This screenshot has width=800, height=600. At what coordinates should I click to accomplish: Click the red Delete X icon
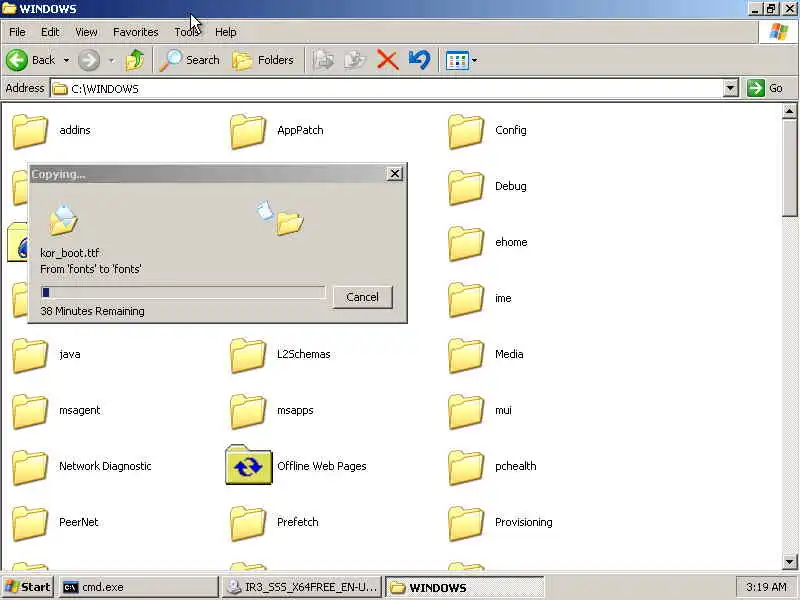(x=387, y=60)
